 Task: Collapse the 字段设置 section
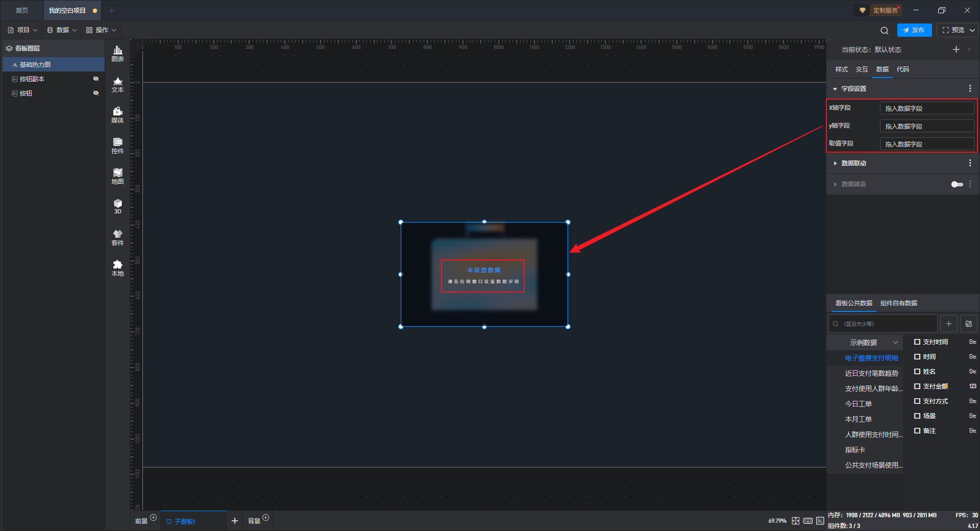coord(835,89)
